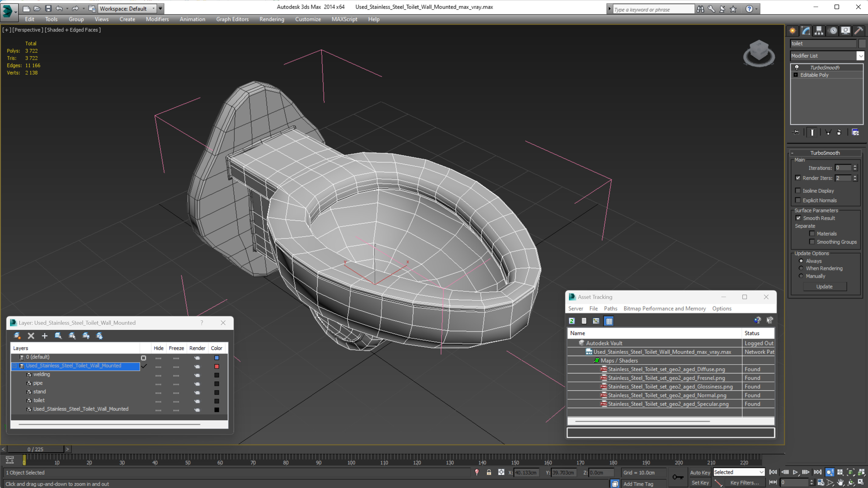Click red color swatch of toilet layer
Screen dimensions: 868x488
coord(217,366)
